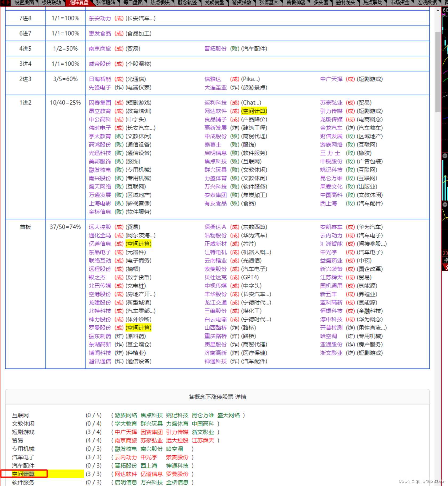448x486 pixels.
Task: Open the 龙虎复盘 tab
Action: (214, 3)
